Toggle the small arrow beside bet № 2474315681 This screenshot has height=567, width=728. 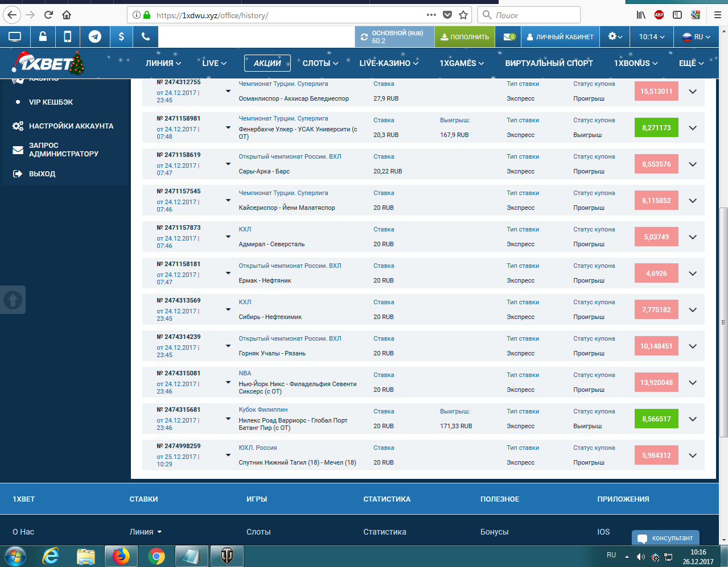click(x=228, y=419)
